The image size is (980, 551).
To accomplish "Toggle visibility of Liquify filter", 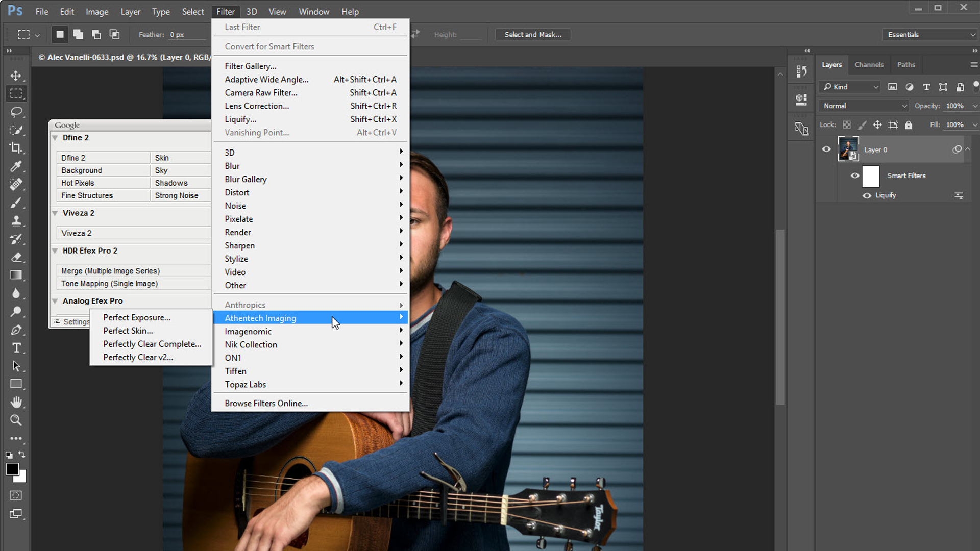I will [x=866, y=195].
